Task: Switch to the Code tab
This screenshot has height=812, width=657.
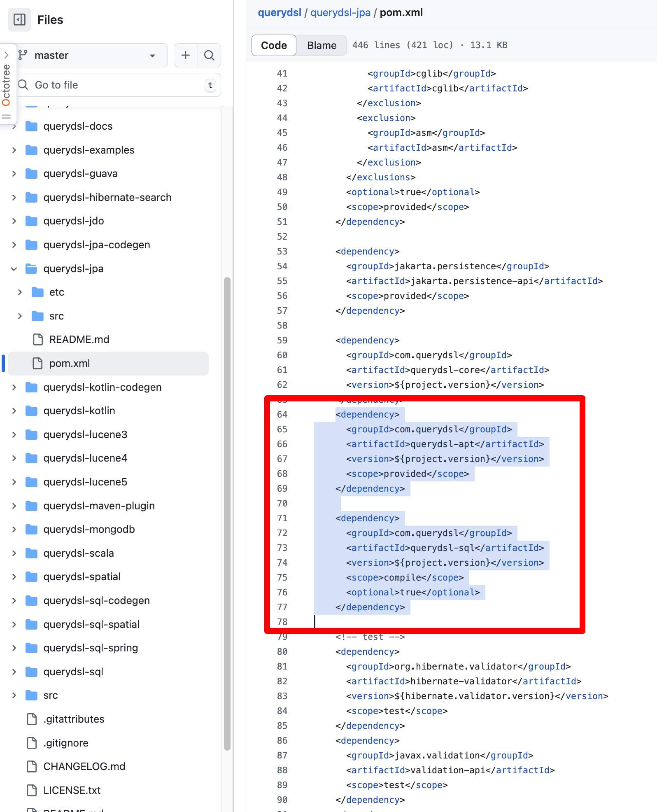Action: click(x=274, y=45)
